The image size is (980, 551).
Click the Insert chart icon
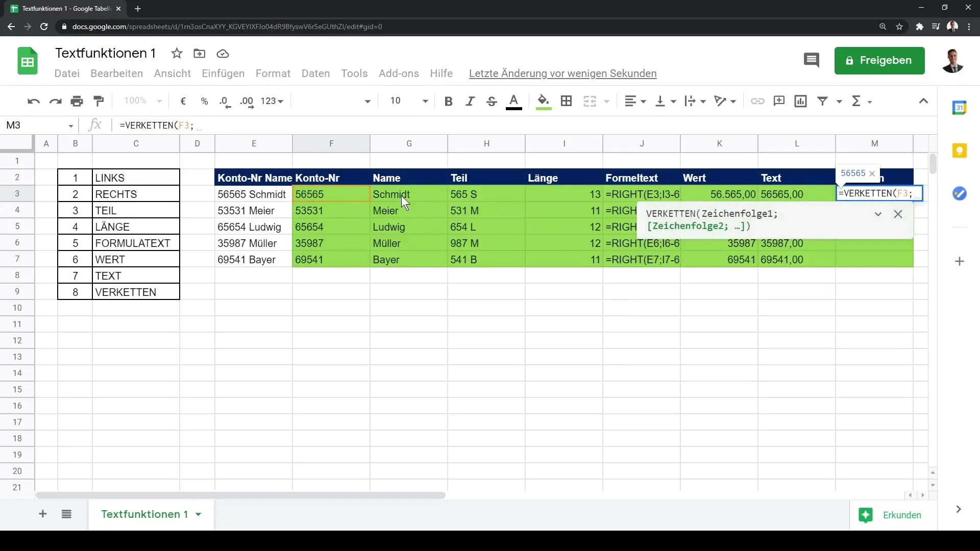(801, 101)
